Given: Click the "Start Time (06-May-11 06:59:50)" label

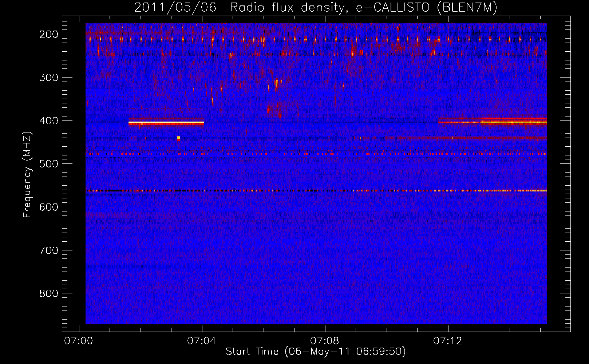Looking at the screenshot, I should [316, 352].
